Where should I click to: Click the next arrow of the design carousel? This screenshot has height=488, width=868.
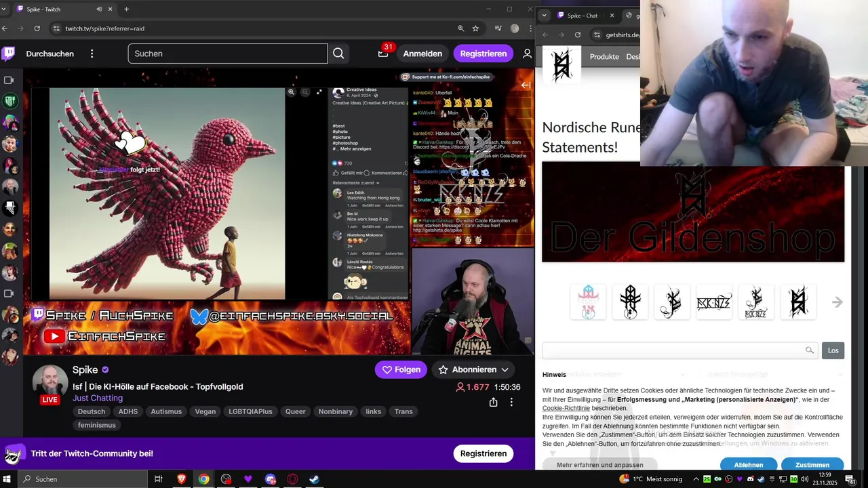[837, 302]
